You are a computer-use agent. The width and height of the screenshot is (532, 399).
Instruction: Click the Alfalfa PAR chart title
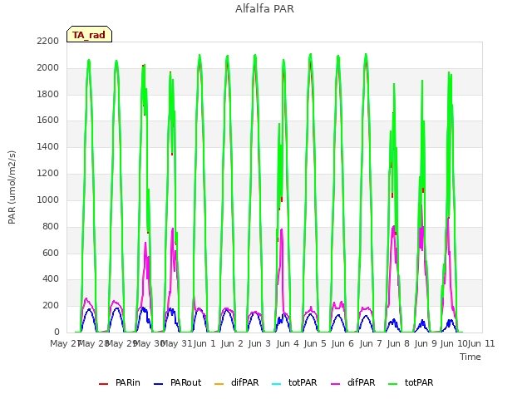(264, 8)
